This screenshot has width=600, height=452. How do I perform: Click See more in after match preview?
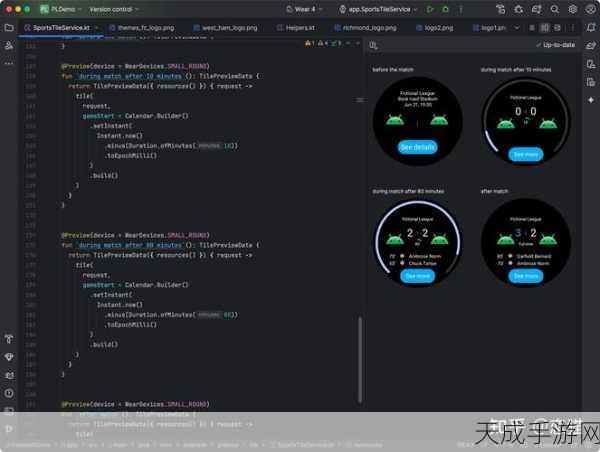point(526,276)
